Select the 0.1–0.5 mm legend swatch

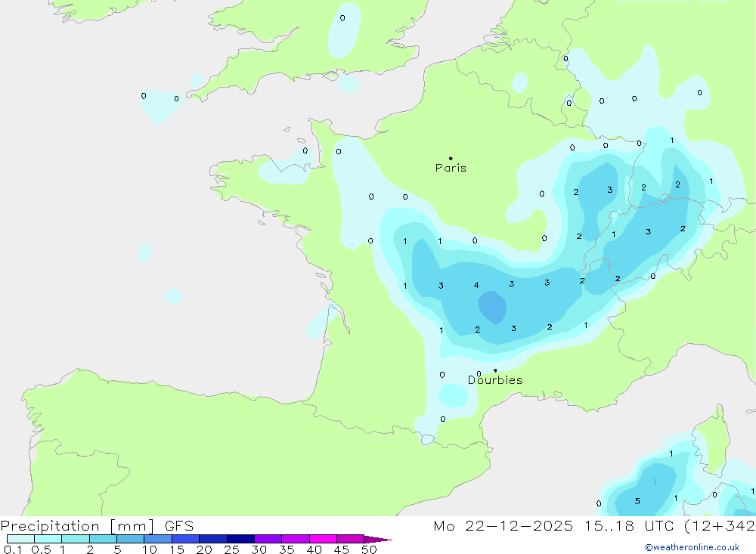(x=20, y=539)
